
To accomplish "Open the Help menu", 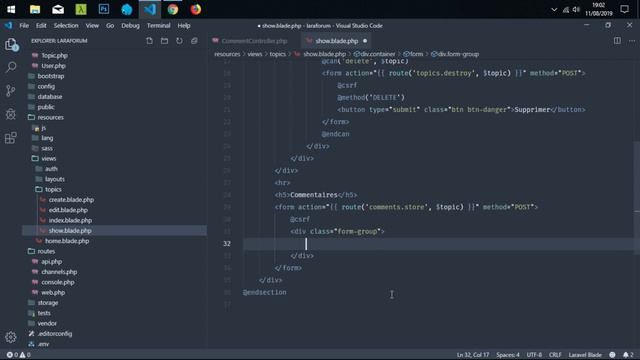I will click(x=184, y=25).
